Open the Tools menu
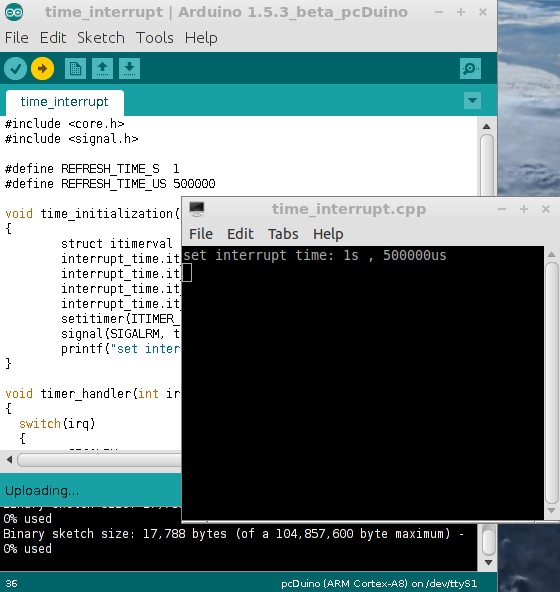 pos(155,38)
